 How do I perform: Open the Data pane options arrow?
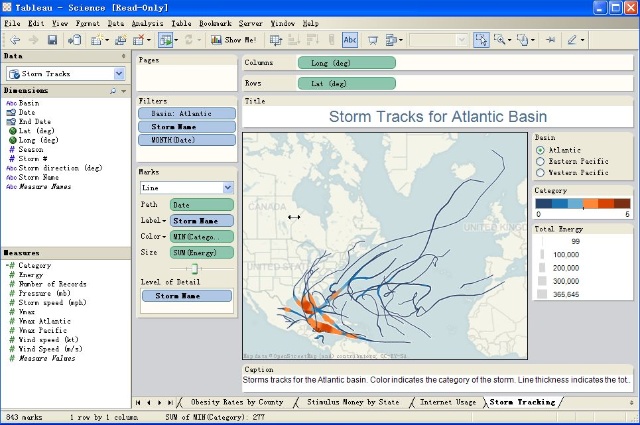(123, 56)
